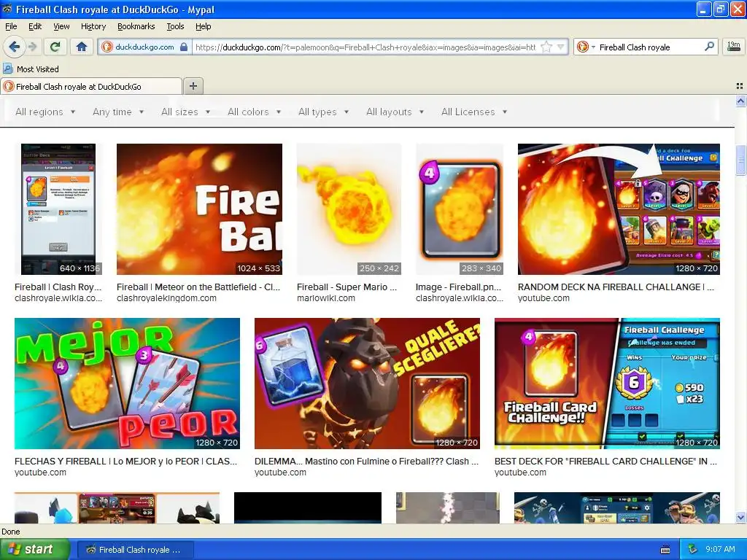Open the File menu
The height and width of the screenshot is (560, 747).
[x=11, y=26]
